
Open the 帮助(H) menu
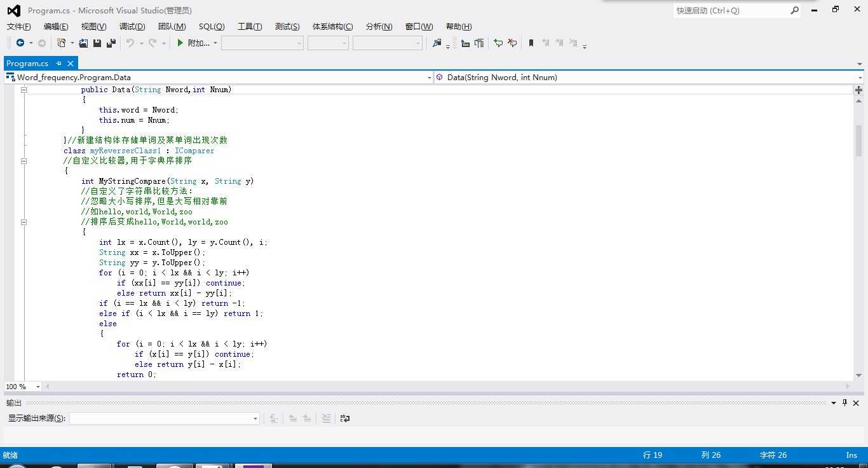[459, 27]
